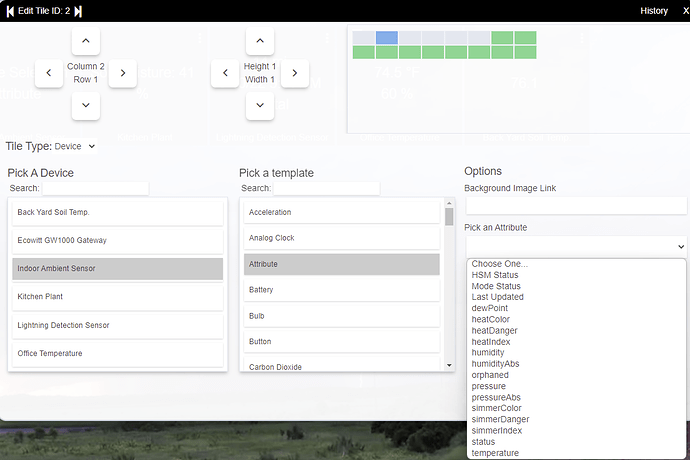690x460 pixels.
Task: Choose the Battery template
Action: coord(341,290)
